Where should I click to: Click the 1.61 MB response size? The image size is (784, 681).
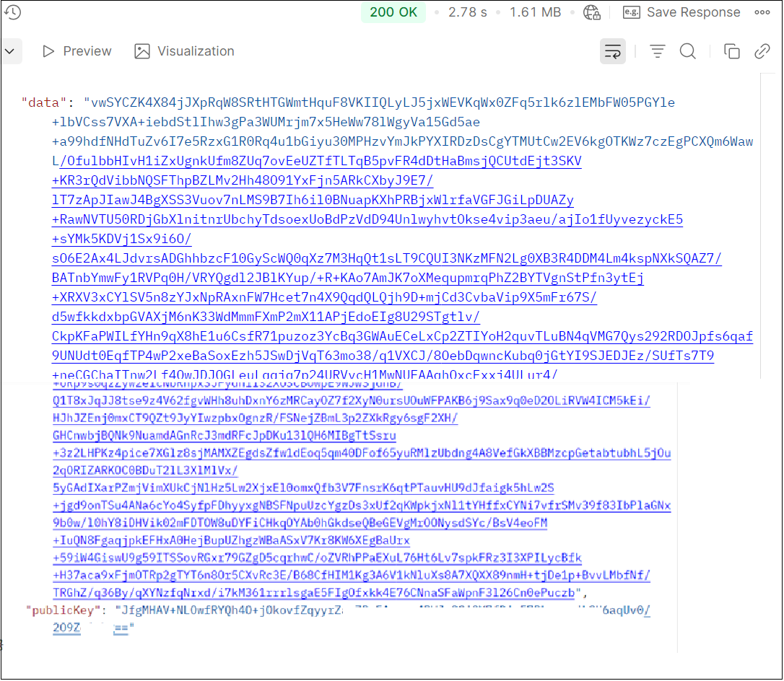coord(535,12)
